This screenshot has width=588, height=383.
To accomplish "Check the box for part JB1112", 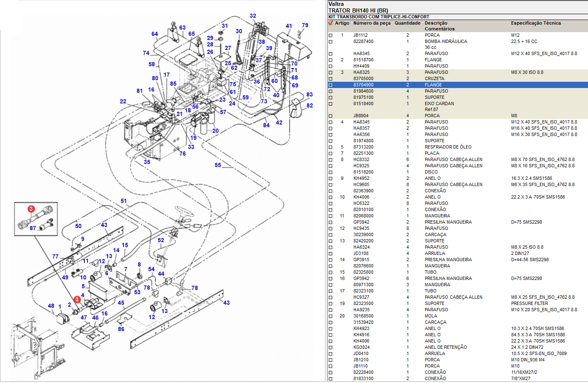I will click(x=331, y=35).
